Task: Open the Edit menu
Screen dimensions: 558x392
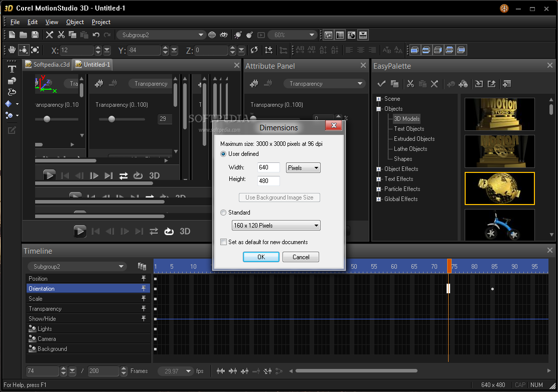Action: (x=33, y=22)
